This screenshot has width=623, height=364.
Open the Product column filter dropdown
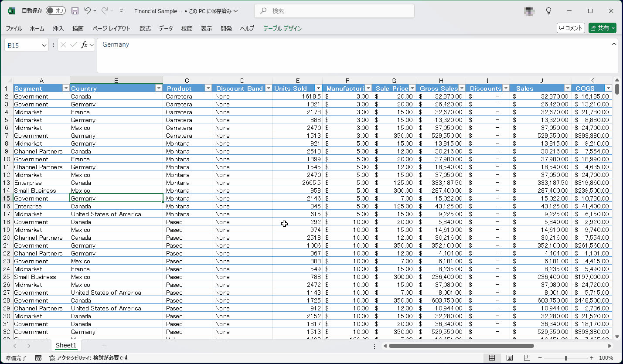point(208,88)
